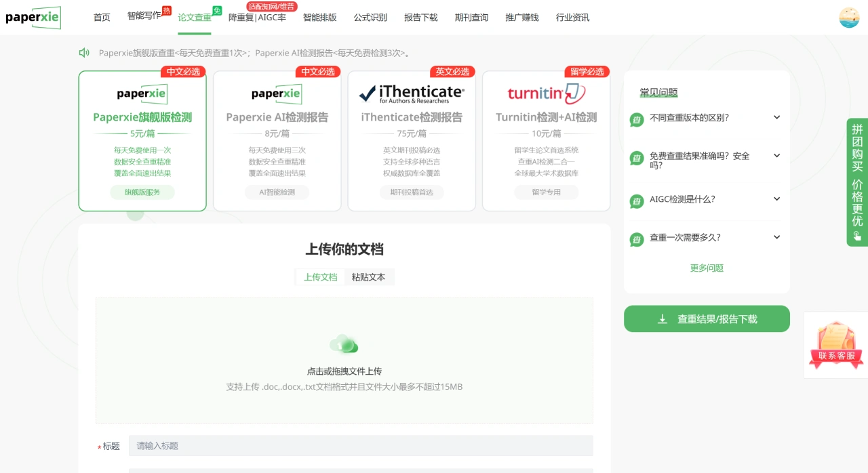Select the Turnitin logo

[x=546, y=92]
